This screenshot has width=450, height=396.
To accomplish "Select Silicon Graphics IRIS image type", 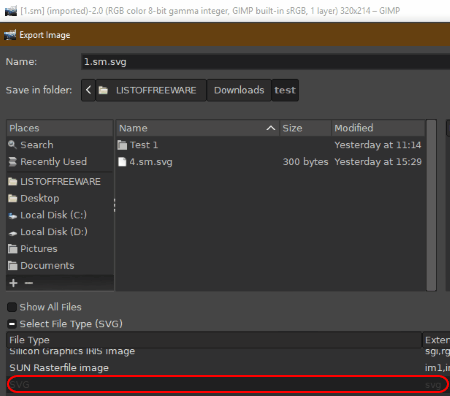I will pos(228,351).
